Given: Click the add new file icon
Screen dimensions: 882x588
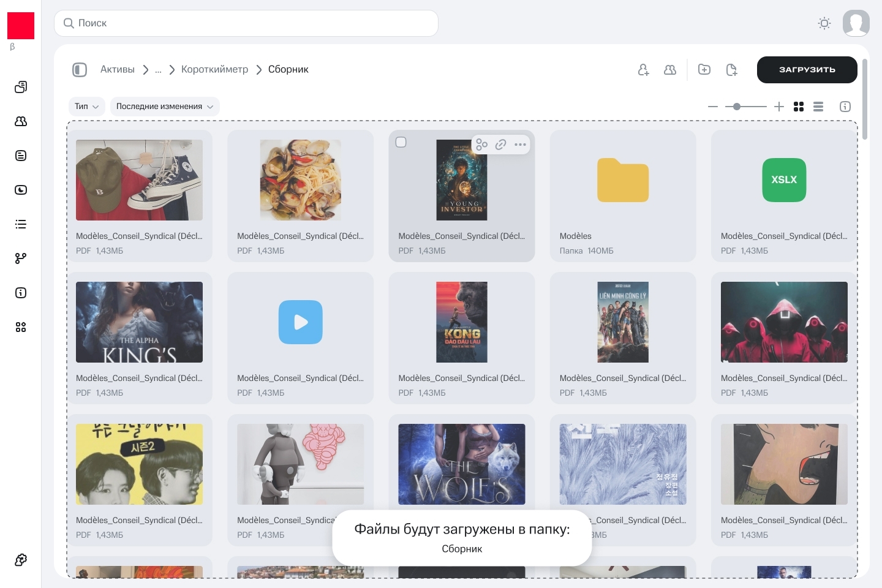Looking at the screenshot, I should tap(731, 70).
